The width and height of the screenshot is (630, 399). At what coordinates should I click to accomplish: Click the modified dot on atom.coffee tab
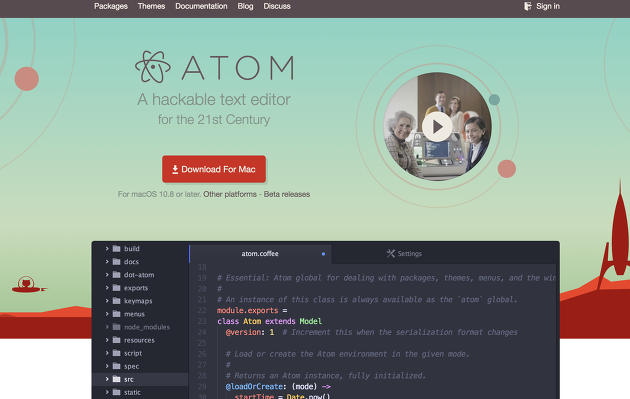(323, 254)
